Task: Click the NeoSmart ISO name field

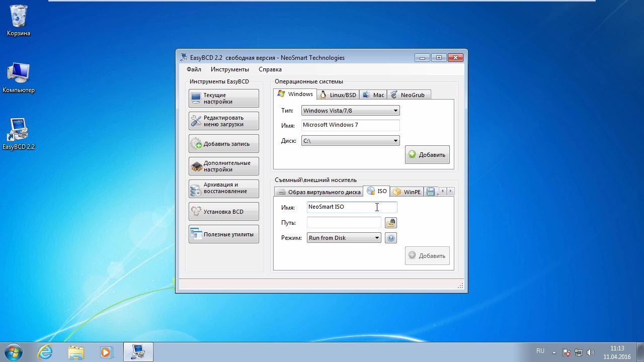Action: click(352, 207)
